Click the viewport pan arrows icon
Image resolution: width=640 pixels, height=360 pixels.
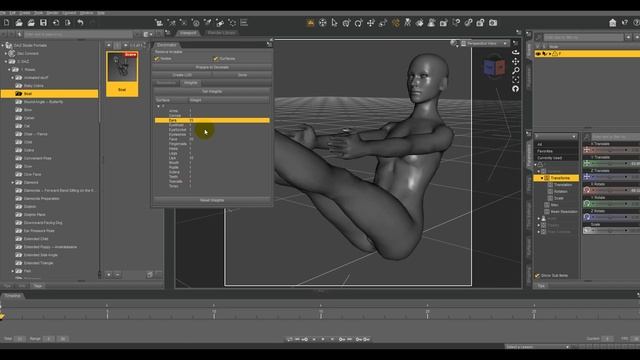tap(516, 62)
